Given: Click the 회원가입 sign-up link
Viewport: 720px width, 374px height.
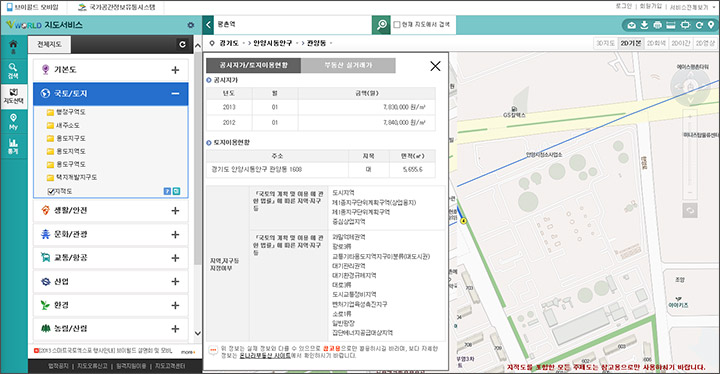Looking at the screenshot, I should point(650,6).
